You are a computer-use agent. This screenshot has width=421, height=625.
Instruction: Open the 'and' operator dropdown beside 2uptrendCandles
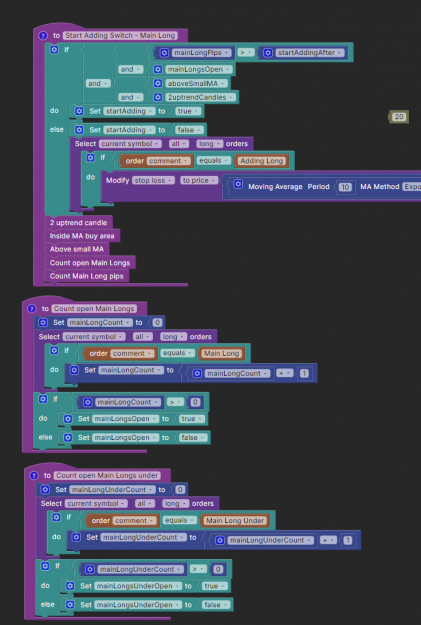pos(130,97)
